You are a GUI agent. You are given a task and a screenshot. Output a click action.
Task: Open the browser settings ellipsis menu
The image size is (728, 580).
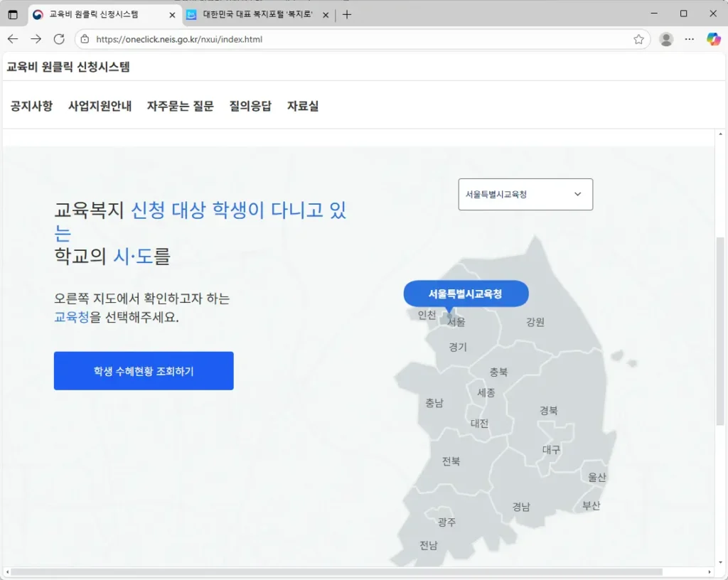pos(690,39)
